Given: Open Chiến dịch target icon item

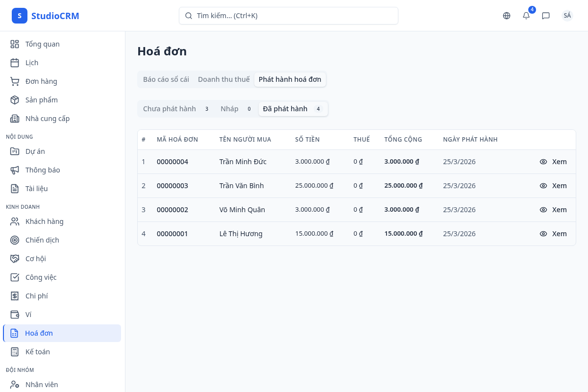Looking at the screenshot, I should pyautogui.click(x=42, y=240).
